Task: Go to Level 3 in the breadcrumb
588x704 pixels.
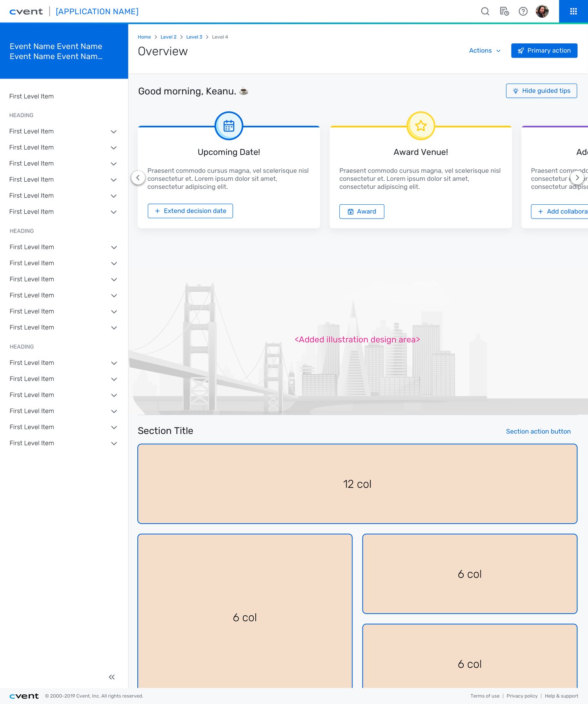Action: click(x=194, y=37)
